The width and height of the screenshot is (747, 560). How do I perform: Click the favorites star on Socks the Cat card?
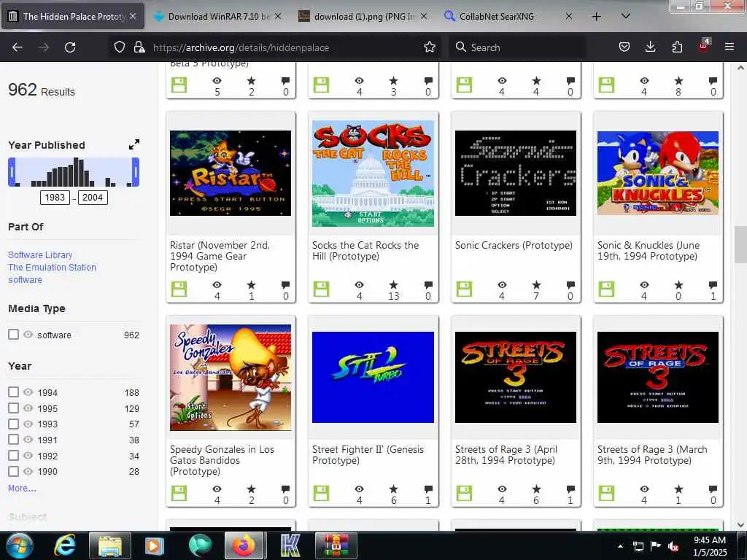[x=393, y=285]
